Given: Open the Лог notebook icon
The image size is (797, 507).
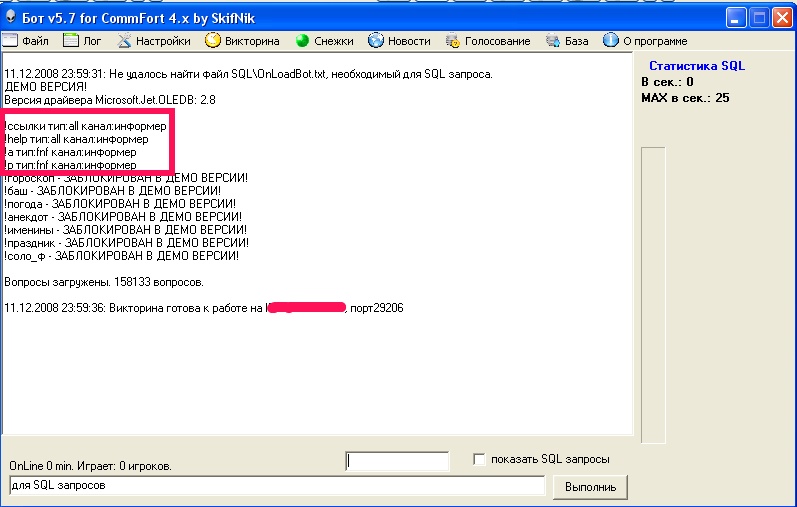Looking at the screenshot, I should 71,41.
